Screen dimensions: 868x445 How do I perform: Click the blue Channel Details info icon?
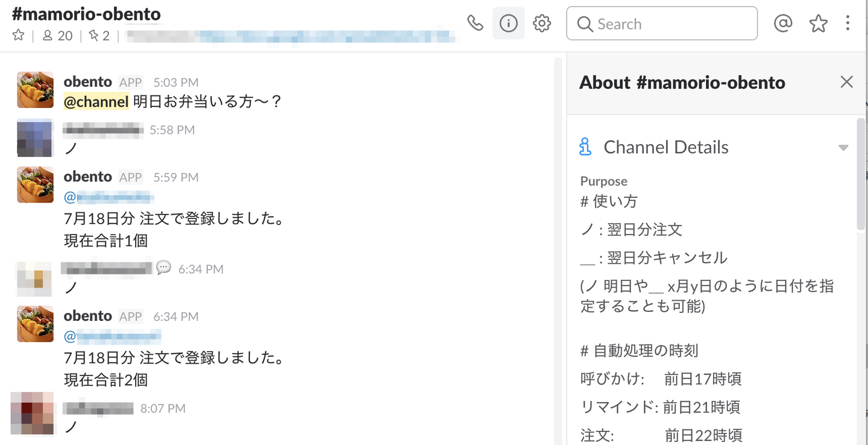[585, 147]
